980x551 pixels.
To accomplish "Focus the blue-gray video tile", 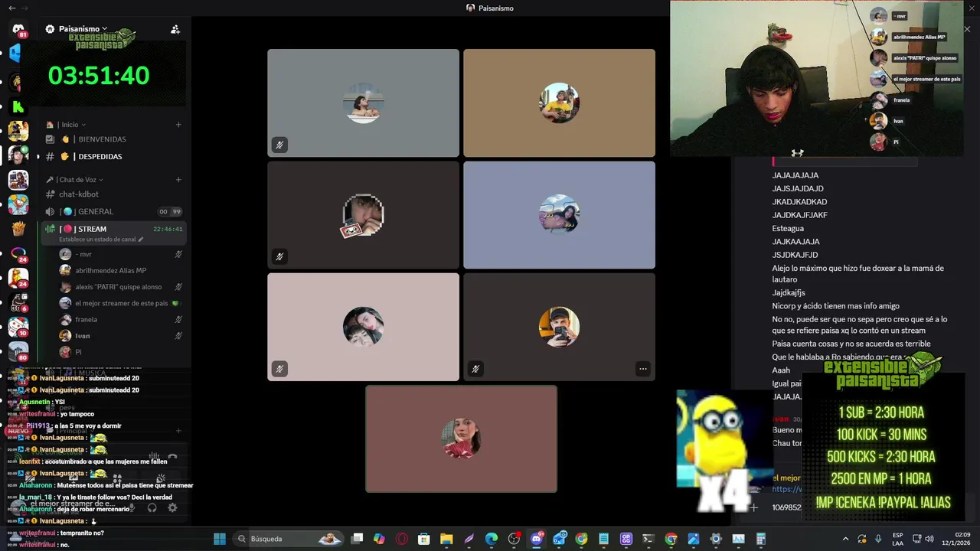I will [559, 215].
